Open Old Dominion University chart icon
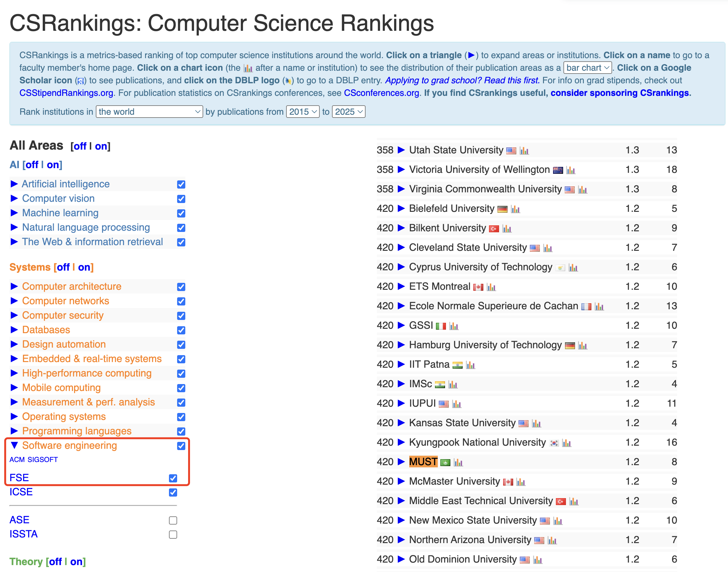 coord(538,560)
